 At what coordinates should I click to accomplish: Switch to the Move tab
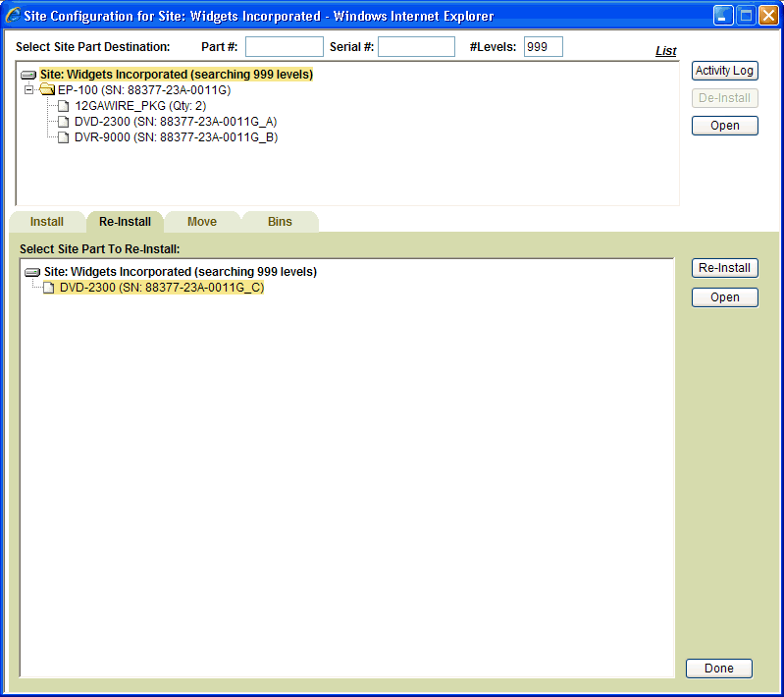tap(202, 222)
